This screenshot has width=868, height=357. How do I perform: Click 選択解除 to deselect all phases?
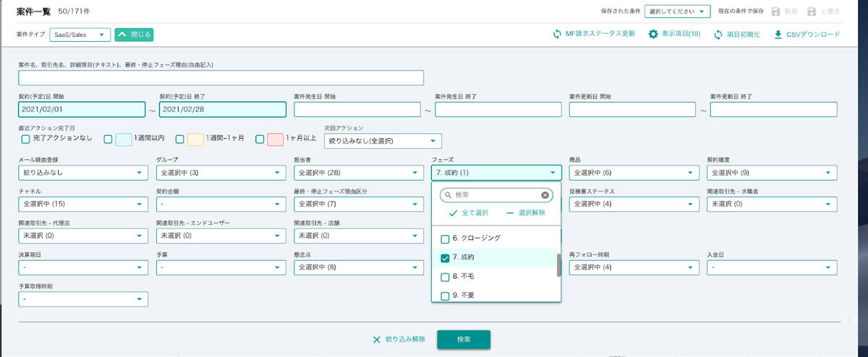tap(510, 213)
